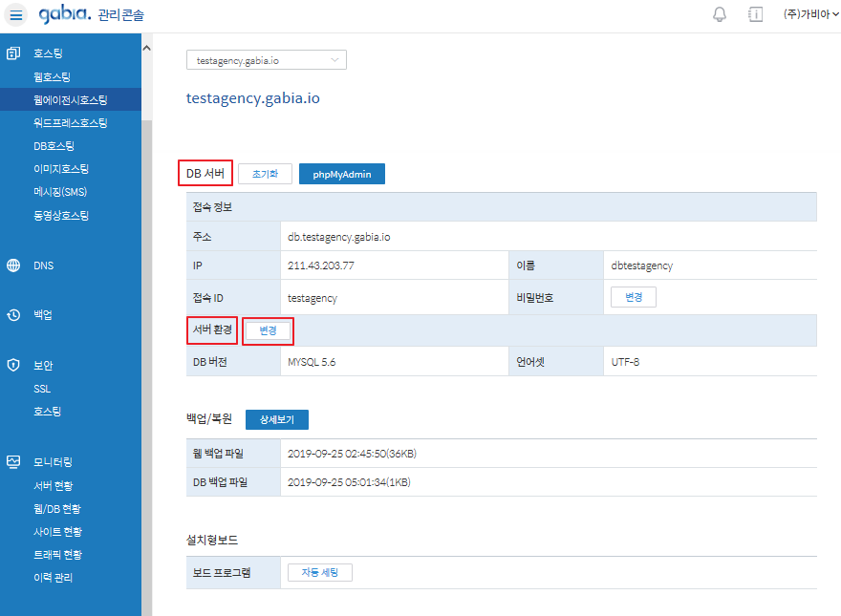This screenshot has width=841, height=616.
Task: Open 백업 menu section
Action: 43,315
